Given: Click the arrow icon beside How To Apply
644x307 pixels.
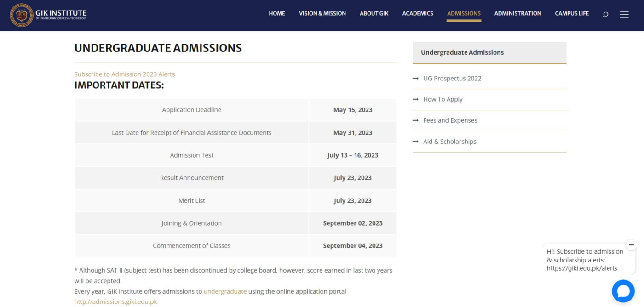Looking at the screenshot, I should point(415,99).
